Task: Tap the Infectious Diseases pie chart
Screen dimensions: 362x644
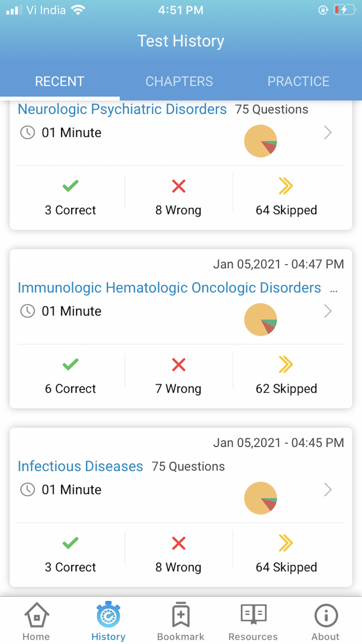Action: (x=261, y=498)
